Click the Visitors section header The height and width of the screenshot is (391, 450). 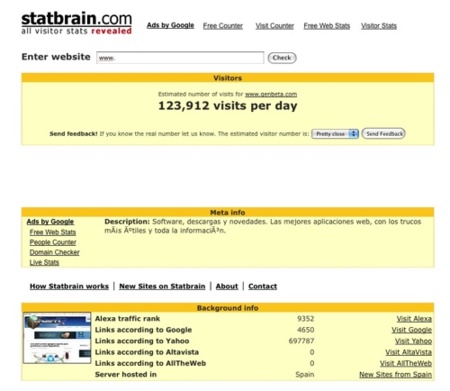228,78
